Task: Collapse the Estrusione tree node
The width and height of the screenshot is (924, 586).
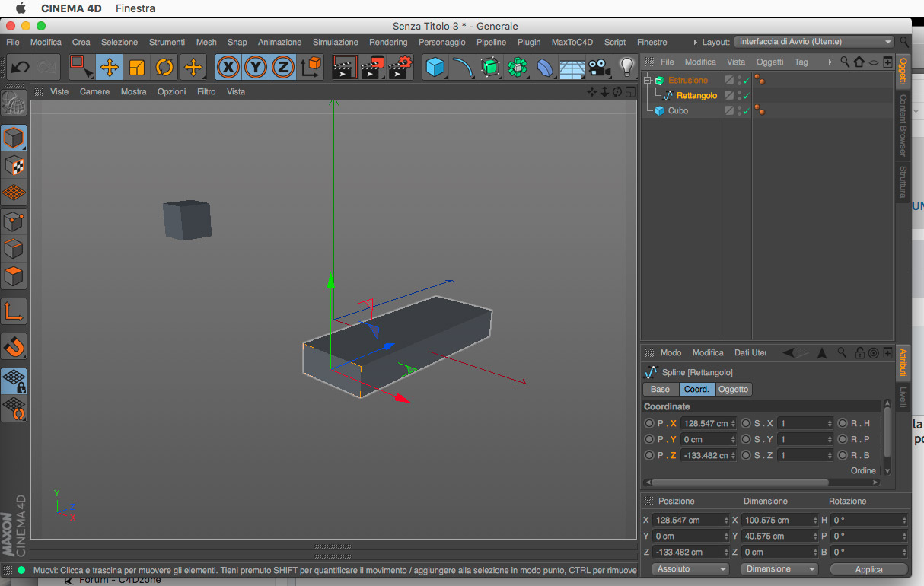Action: tap(648, 80)
